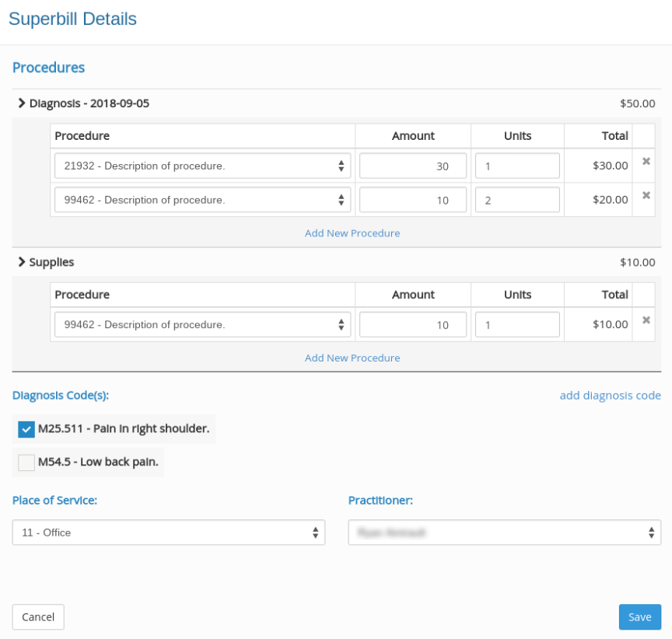Viewport: 672px width, 639px height.
Task: Click the stepper arrows on Place of Service dropdown
Action: pyautogui.click(x=314, y=532)
